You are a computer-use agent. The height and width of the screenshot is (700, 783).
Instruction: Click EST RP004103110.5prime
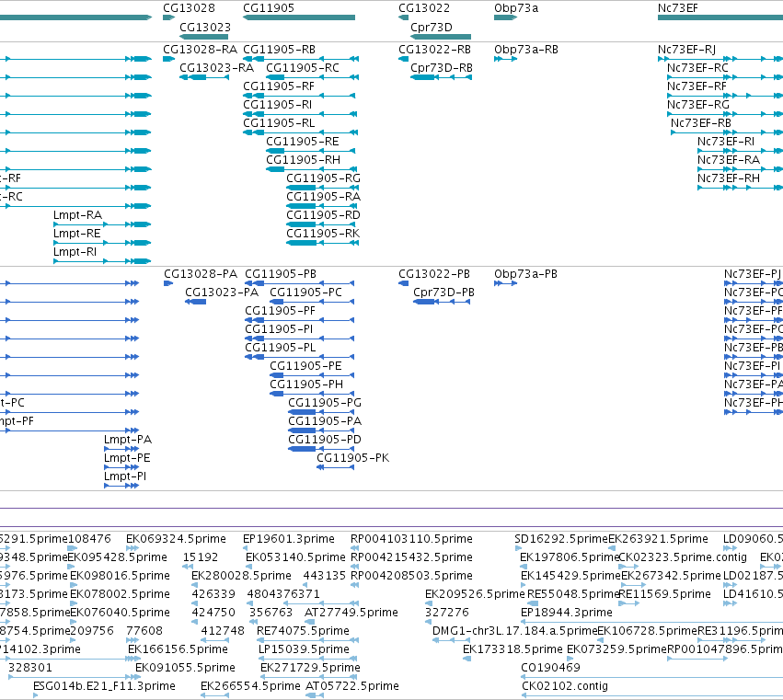(411, 539)
